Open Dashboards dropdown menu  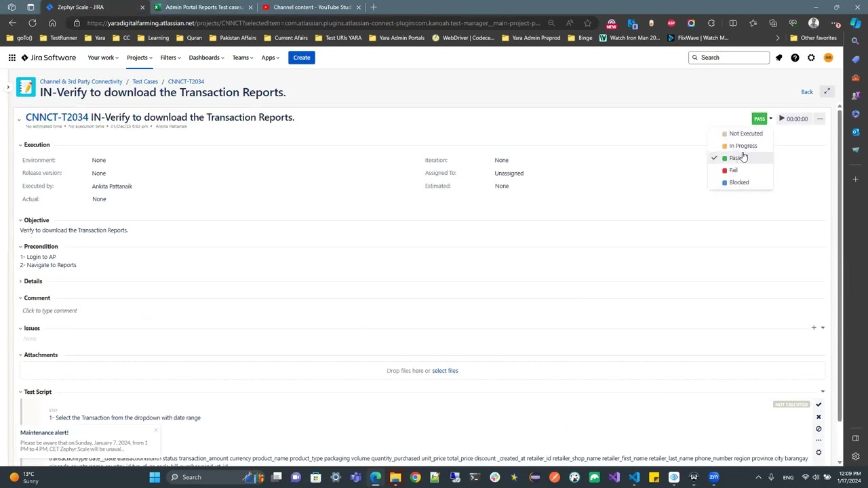click(x=206, y=58)
